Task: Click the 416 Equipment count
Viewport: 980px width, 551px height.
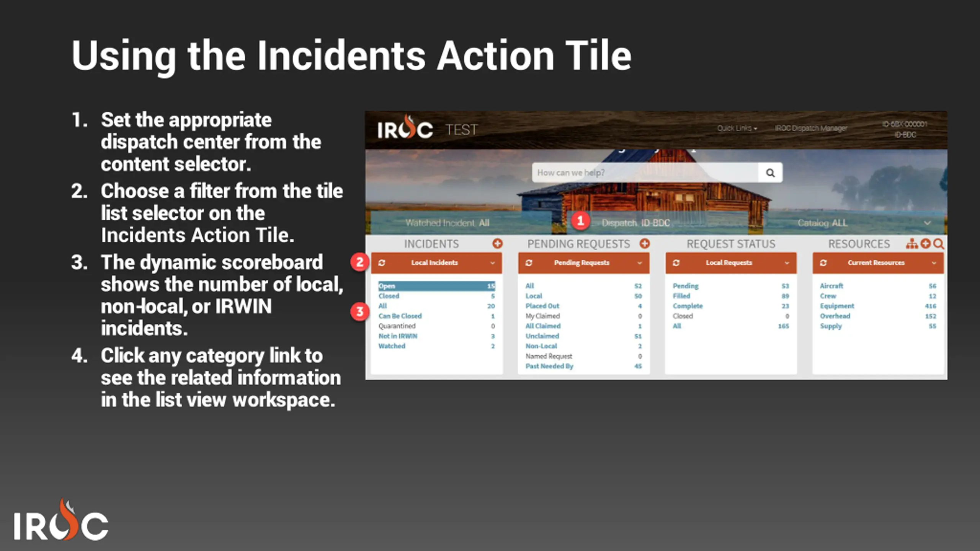Action: (931, 306)
